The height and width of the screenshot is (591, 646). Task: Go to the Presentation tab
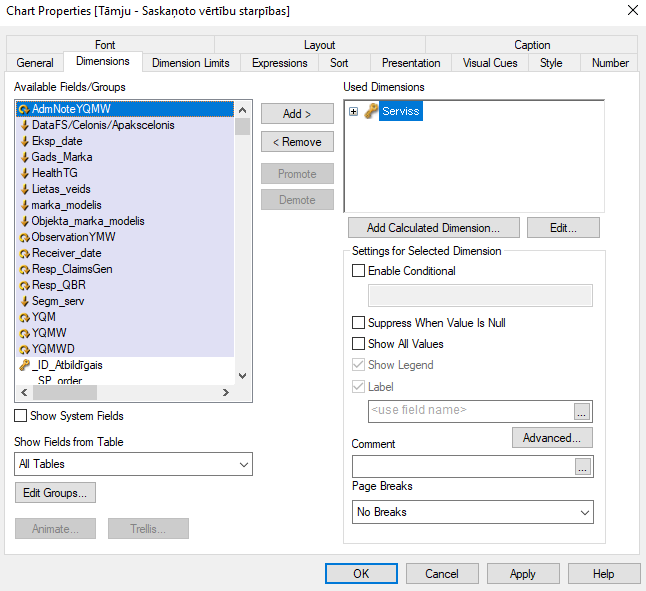411,63
